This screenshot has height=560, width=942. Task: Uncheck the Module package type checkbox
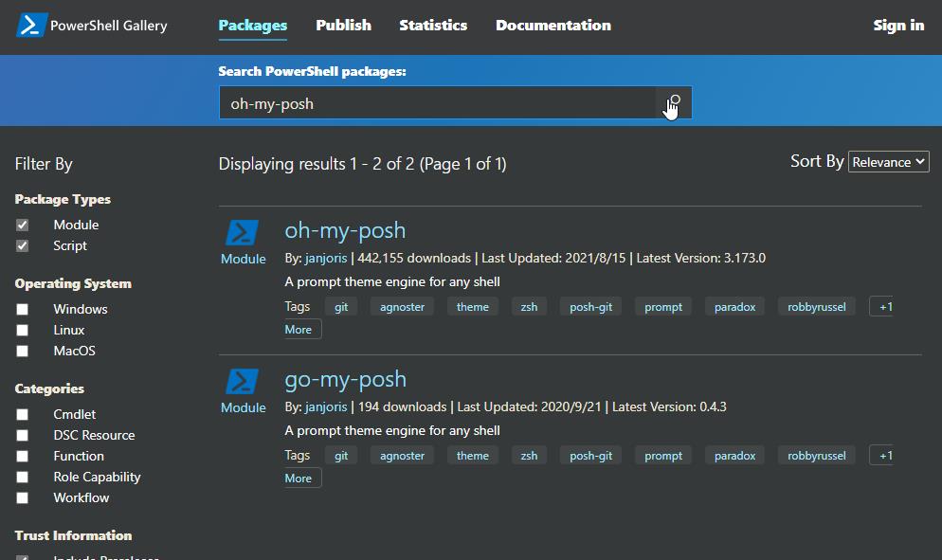click(x=23, y=226)
